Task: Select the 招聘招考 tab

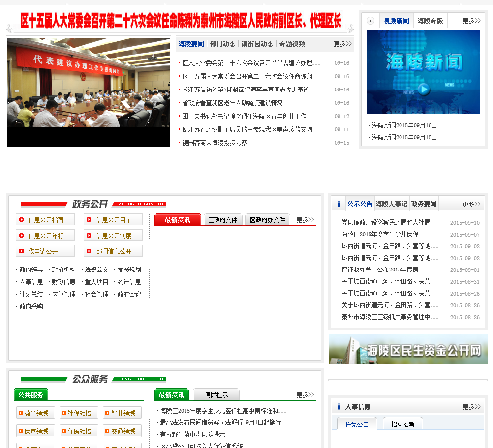Action: point(403,424)
